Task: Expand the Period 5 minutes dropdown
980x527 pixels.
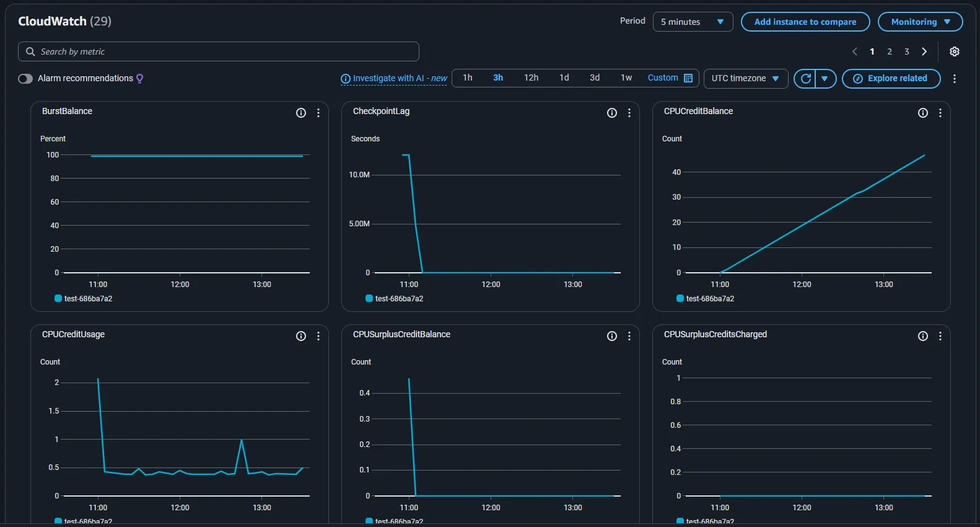Action: click(x=693, y=22)
